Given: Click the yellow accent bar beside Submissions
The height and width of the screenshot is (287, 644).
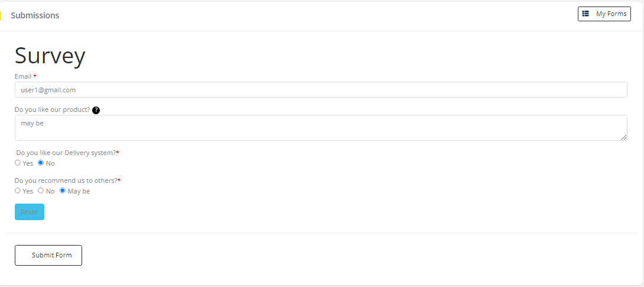Looking at the screenshot, I should pos(1,15).
